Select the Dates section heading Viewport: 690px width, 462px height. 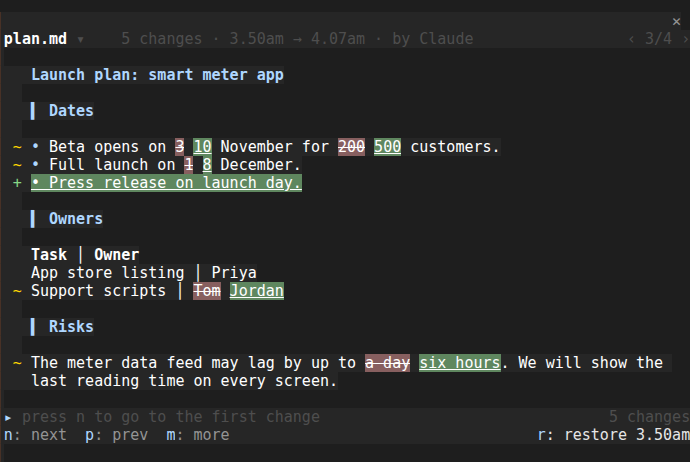71,110
